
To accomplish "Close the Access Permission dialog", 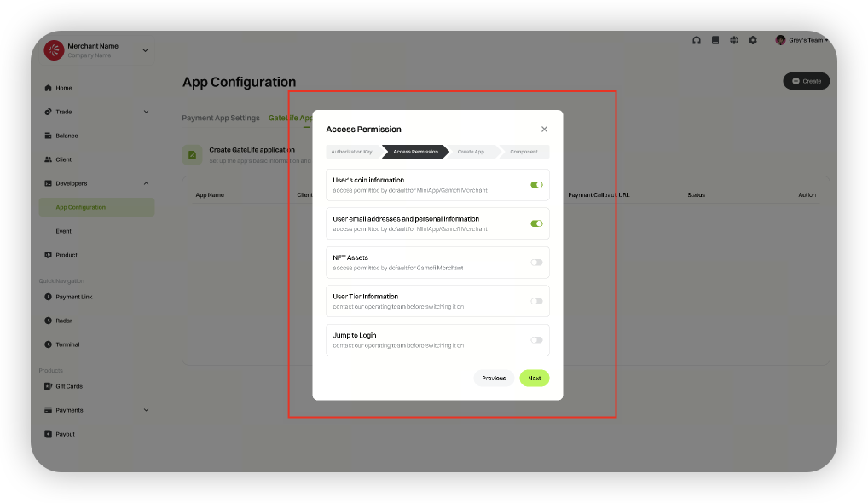I will click(x=544, y=130).
